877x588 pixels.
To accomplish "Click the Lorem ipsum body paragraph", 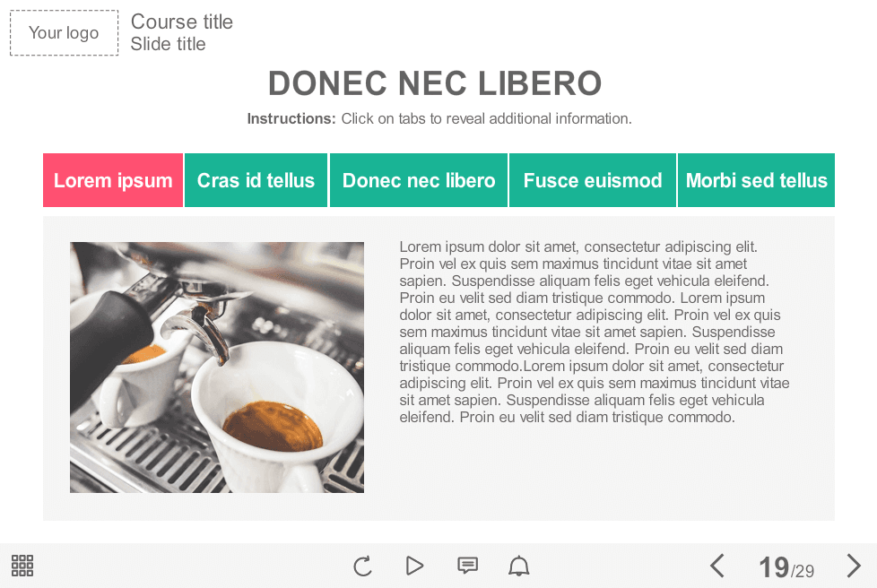I will click(594, 332).
